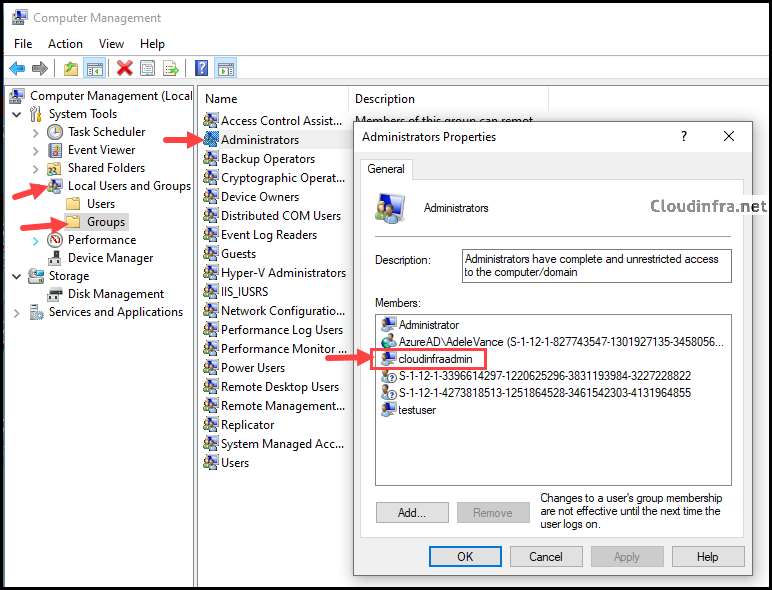Collapse the System Tools tree node

[x=17, y=114]
